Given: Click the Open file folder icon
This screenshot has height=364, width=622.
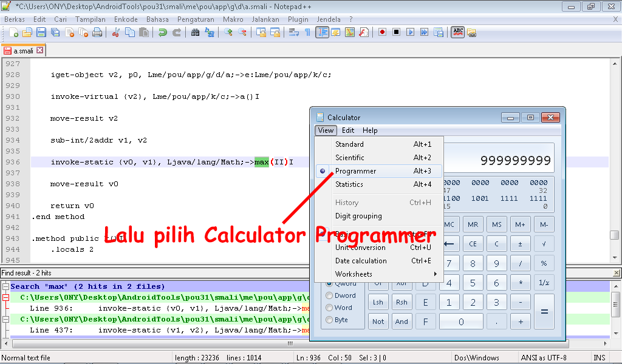Looking at the screenshot, I should (x=27, y=33).
